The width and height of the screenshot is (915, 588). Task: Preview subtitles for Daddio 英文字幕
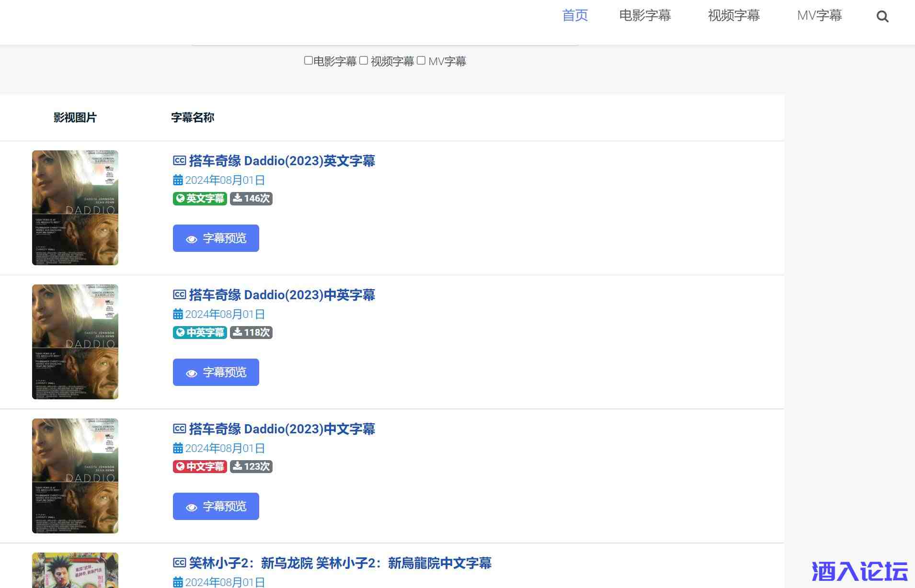pyautogui.click(x=216, y=238)
